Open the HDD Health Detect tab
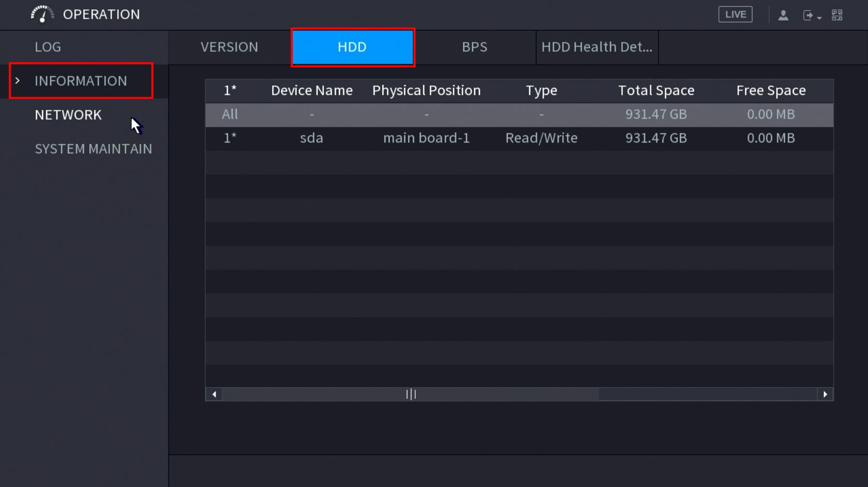Image resolution: width=868 pixels, height=487 pixels. (596, 47)
